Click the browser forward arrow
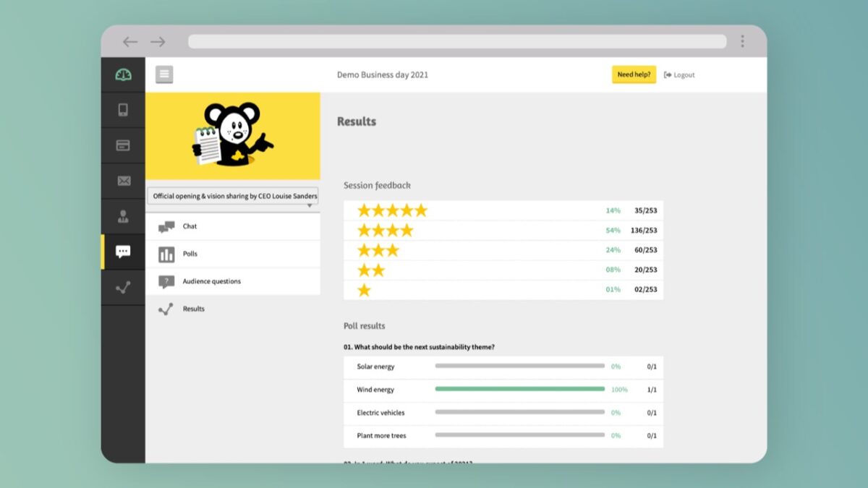 click(158, 42)
